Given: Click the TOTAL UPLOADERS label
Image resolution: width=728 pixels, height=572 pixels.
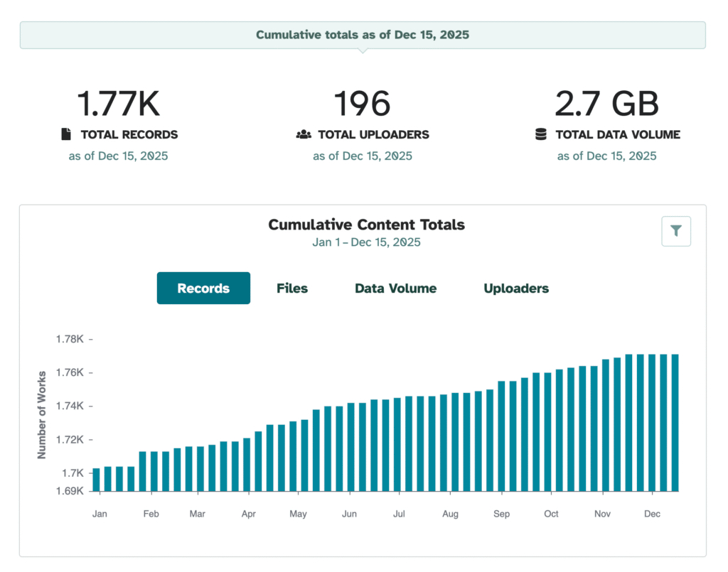Looking at the screenshot, I should click(x=374, y=134).
